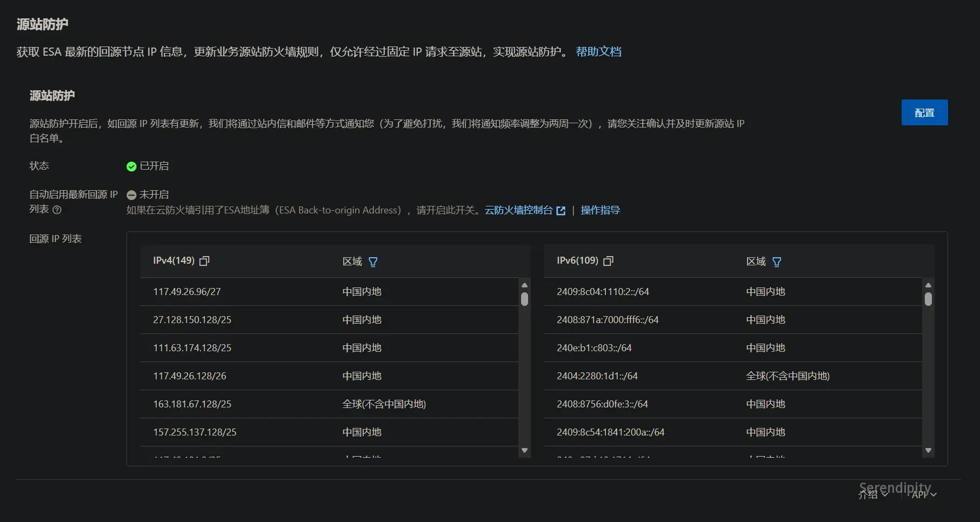Filter IPv4 table by 区域

pyautogui.click(x=373, y=262)
